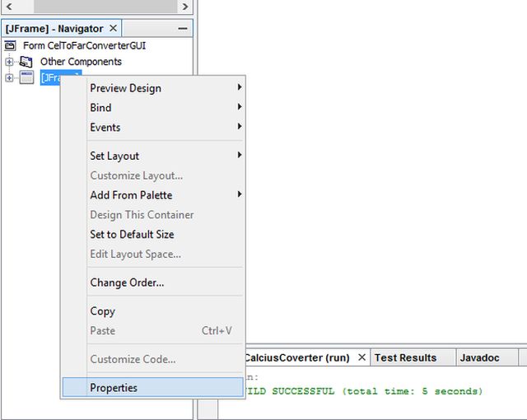Viewport: 527px width, 420px height.
Task: Click the Other Components folder icon
Action: pyautogui.click(x=26, y=62)
